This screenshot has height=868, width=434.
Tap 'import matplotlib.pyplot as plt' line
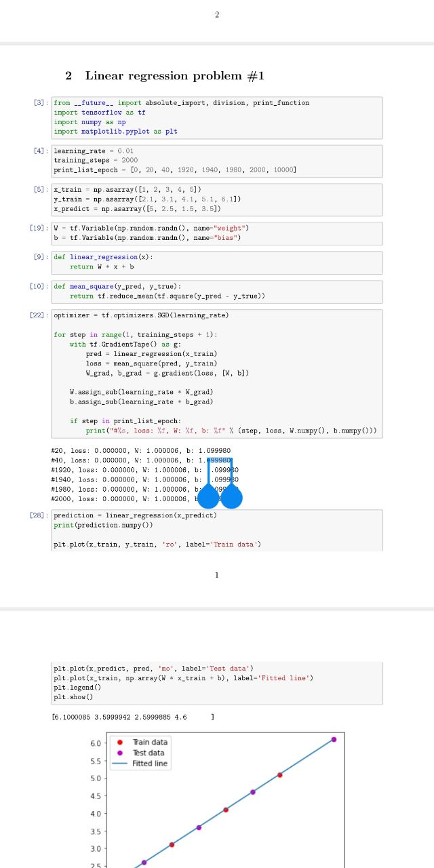coord(115,132)
